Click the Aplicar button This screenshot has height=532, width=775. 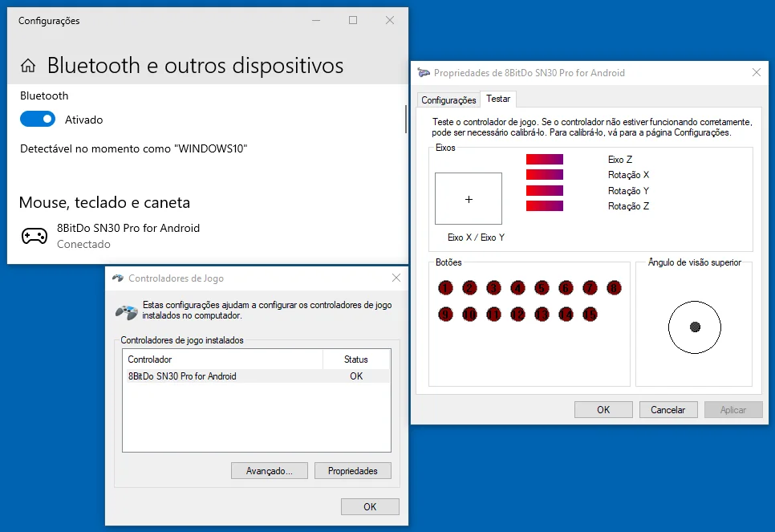point(733,410)
